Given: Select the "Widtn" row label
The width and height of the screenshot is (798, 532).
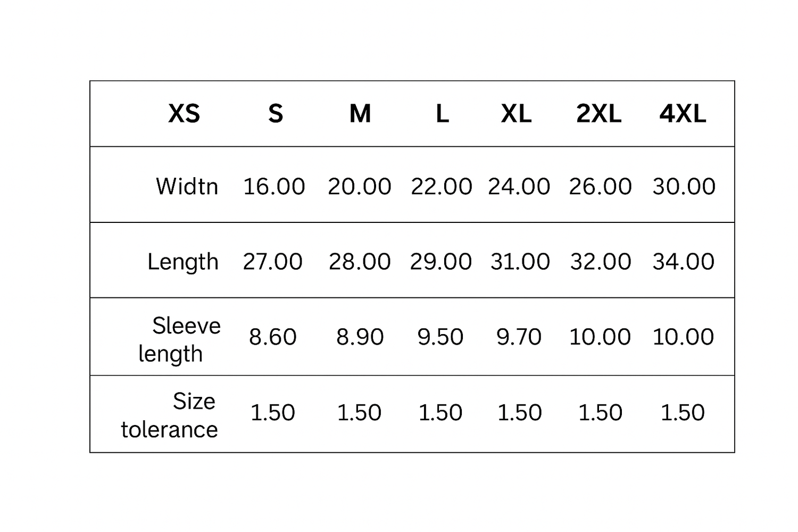Looking at the screenshot, I should click(x=187, y=186).
